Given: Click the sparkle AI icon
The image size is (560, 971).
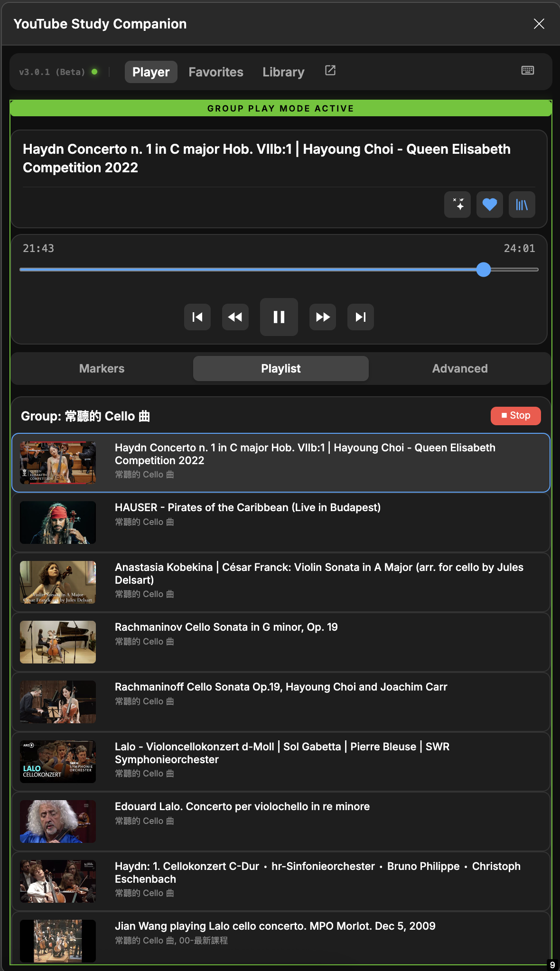Looking at the screenshot, I should point(457,205).
